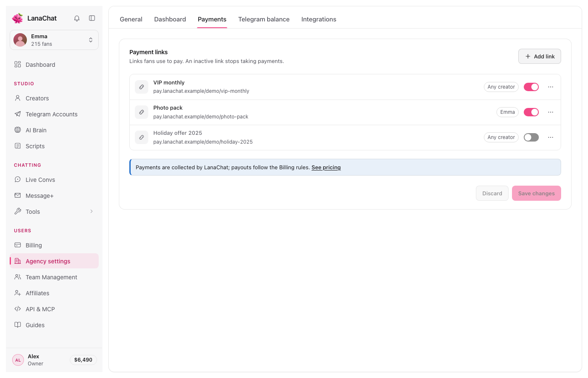Click Emma tag on Photo pack
588x378 pixels.
point(507,112)
